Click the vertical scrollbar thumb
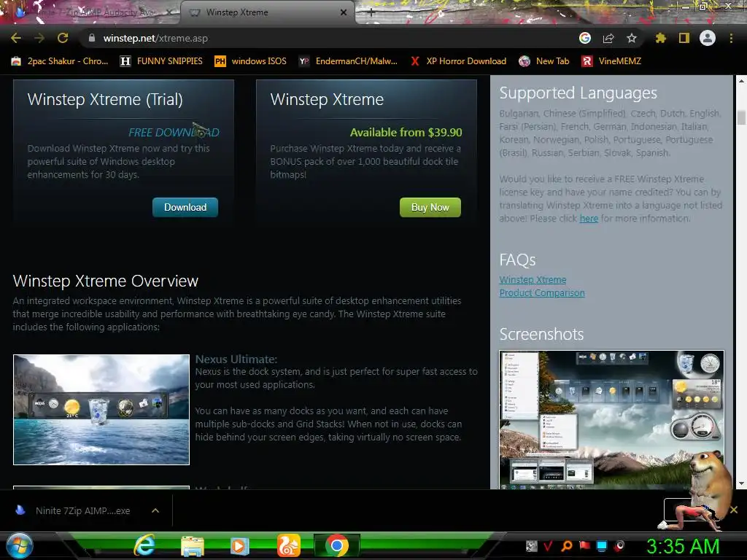 click(741, 117)
